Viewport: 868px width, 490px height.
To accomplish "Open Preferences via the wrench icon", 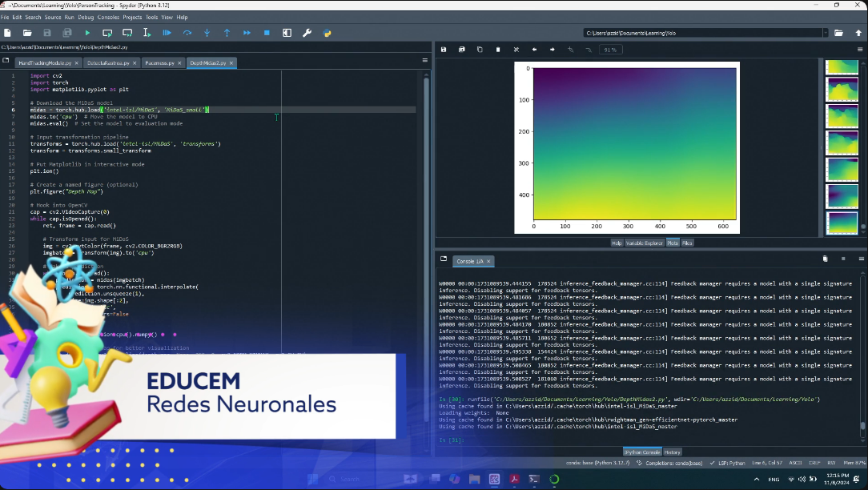I will point(307,33).
